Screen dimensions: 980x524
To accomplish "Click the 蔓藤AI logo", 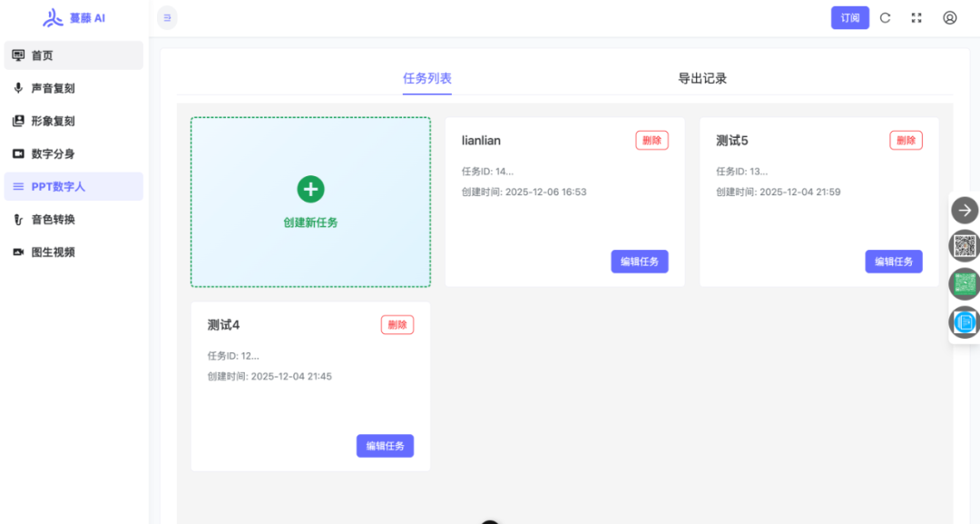I will (73, 17).
